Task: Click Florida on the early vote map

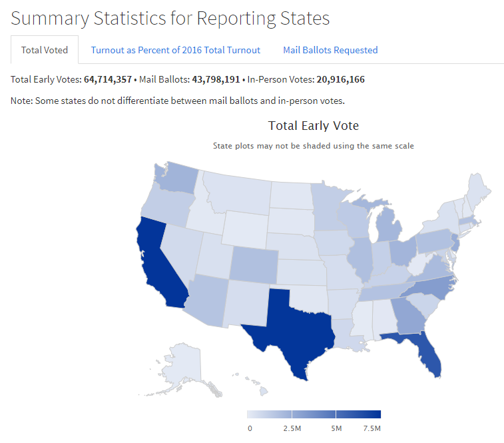Action: 427,353
